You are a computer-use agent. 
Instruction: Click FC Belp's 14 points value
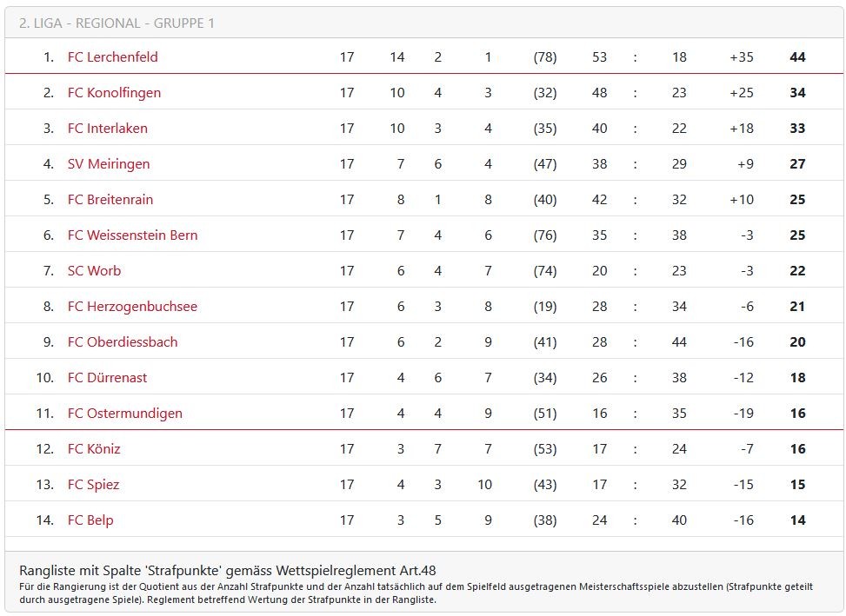(797, 520)
